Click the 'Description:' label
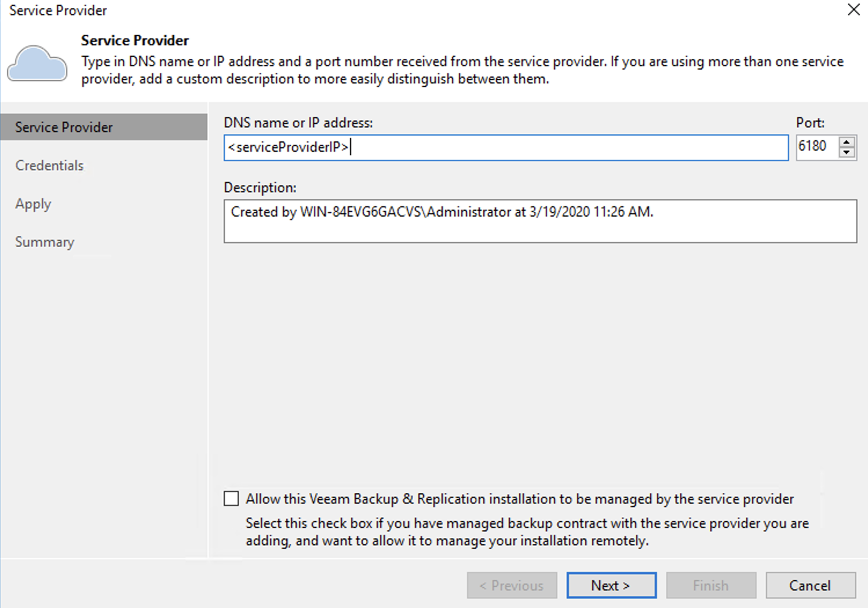The height and width of the screenshot is (608, 868). click(260, 188)
